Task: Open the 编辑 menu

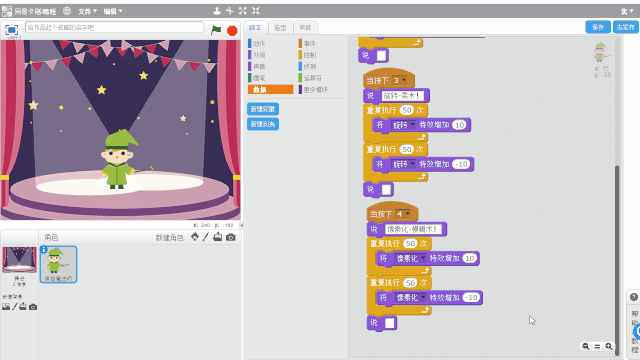Action: 113,11
